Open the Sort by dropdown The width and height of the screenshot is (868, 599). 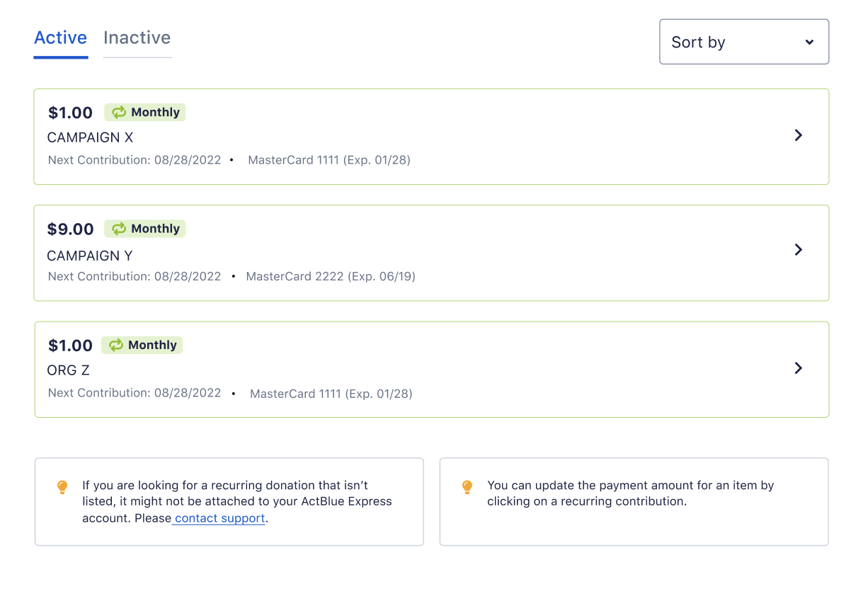(743, 42)
